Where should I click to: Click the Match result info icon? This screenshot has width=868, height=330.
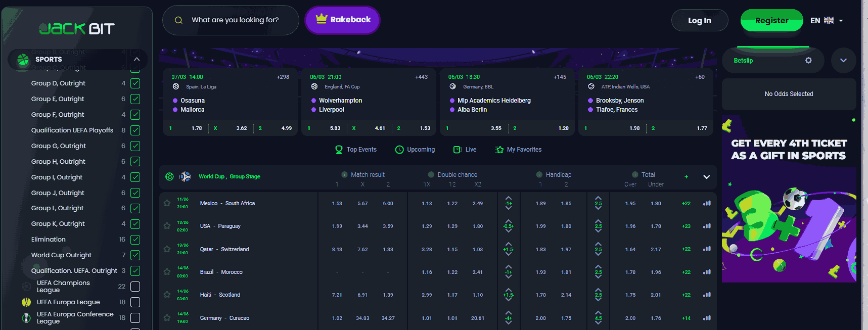coord(344,174)
